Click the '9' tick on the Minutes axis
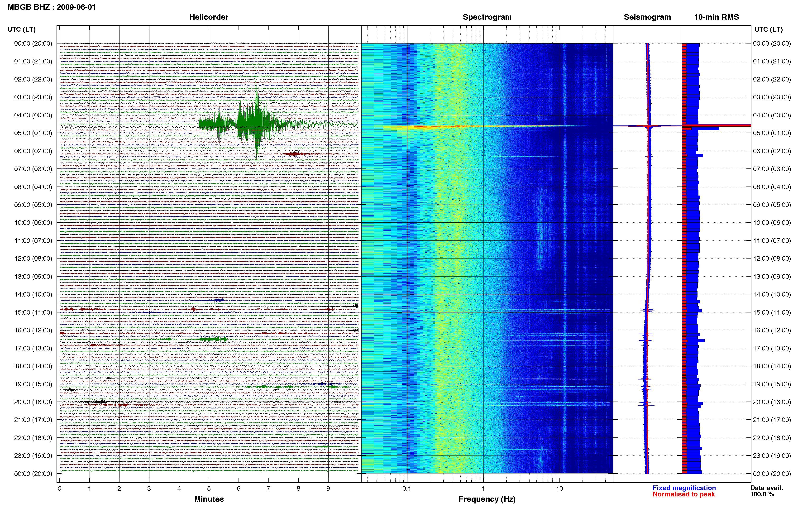This screenshot has height=508, width=812. pos(328,489)
